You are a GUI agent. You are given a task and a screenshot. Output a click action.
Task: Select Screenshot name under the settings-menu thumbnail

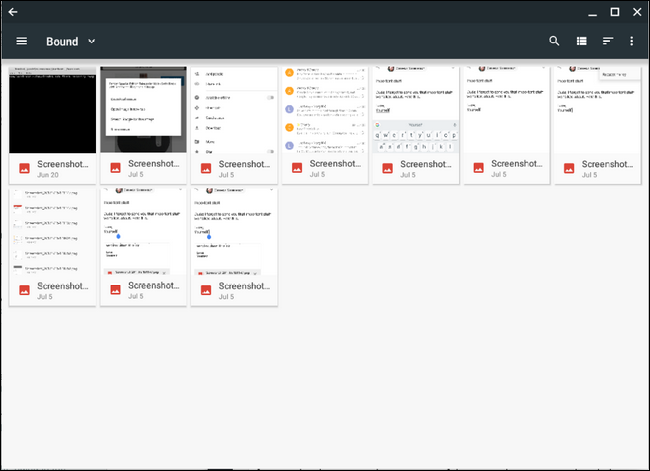244,164
